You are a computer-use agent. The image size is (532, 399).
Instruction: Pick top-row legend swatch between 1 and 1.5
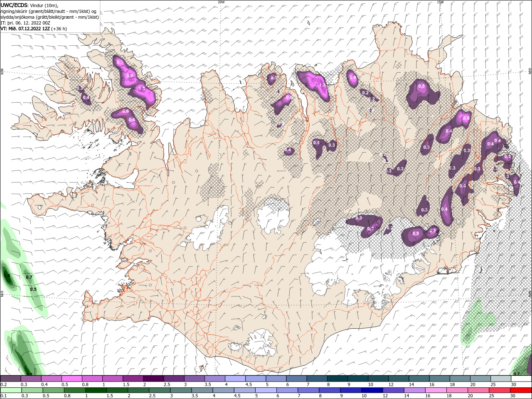click(112, 379)
